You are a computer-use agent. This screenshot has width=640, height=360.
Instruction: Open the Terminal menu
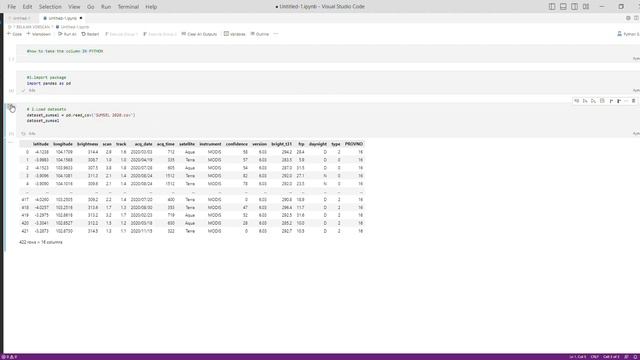pyautogui.click(x=128, y=7)
